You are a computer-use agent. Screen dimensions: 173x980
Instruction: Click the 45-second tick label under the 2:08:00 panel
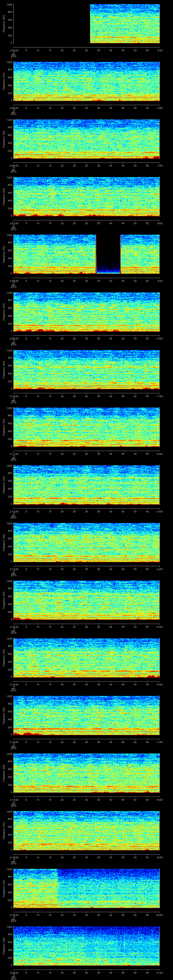pos(123,281)
